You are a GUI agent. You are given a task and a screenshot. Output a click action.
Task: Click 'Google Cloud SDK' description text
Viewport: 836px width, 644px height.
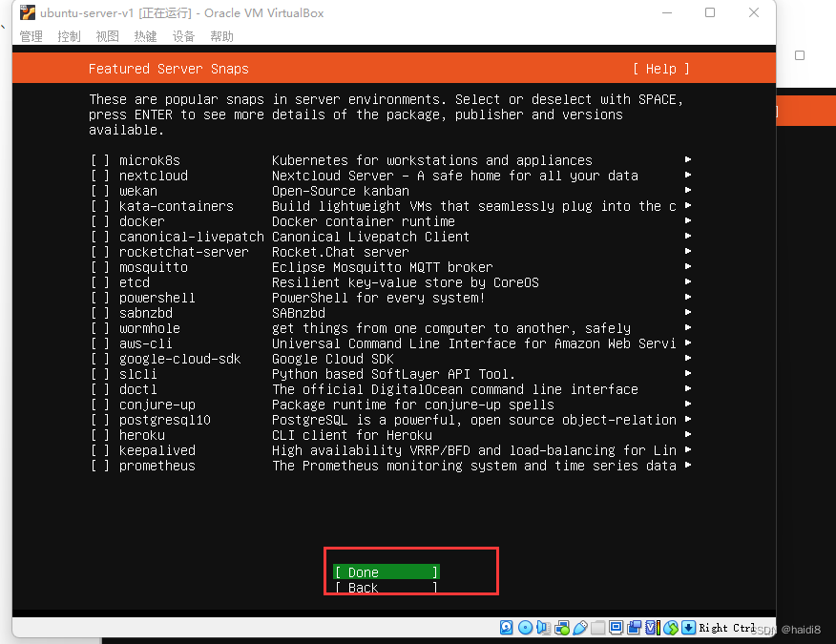(333, 360)
